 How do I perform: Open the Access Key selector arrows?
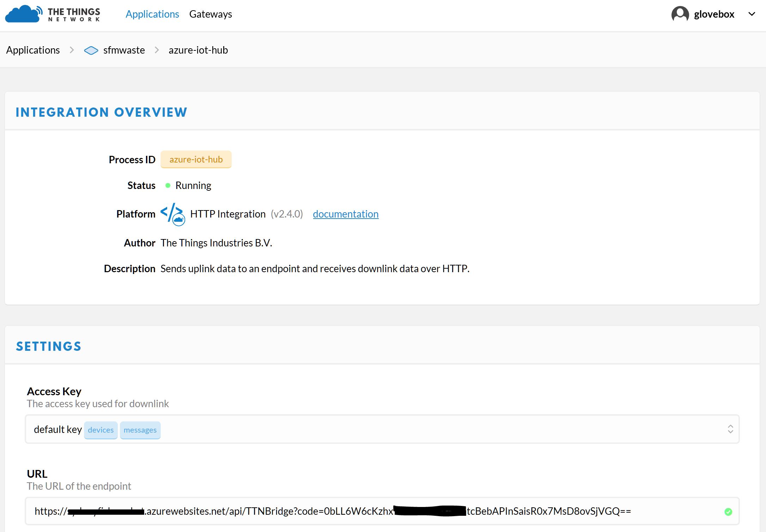point(730,429)
